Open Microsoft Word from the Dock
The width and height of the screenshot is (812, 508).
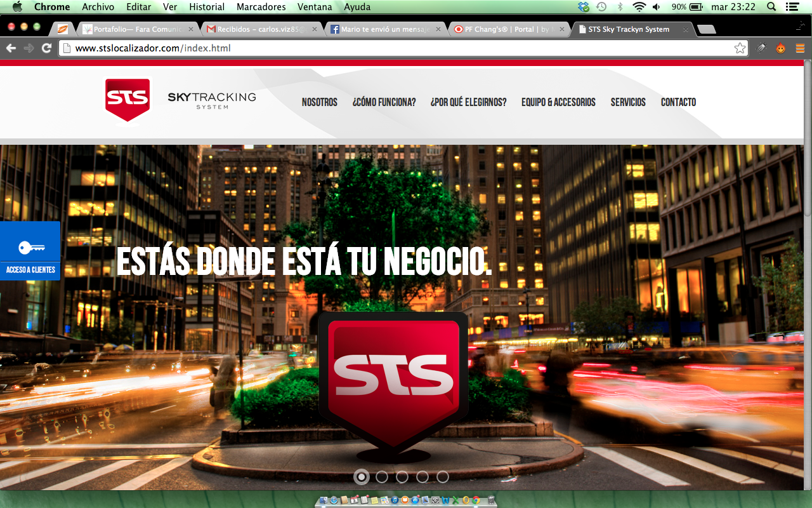pyautogui.click(x=445, y=500)
